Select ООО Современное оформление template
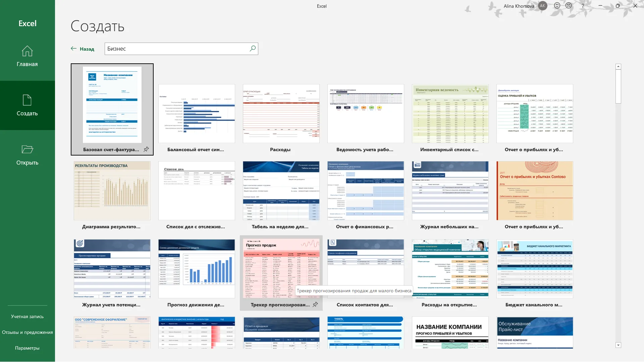 [x=112, y=333]
